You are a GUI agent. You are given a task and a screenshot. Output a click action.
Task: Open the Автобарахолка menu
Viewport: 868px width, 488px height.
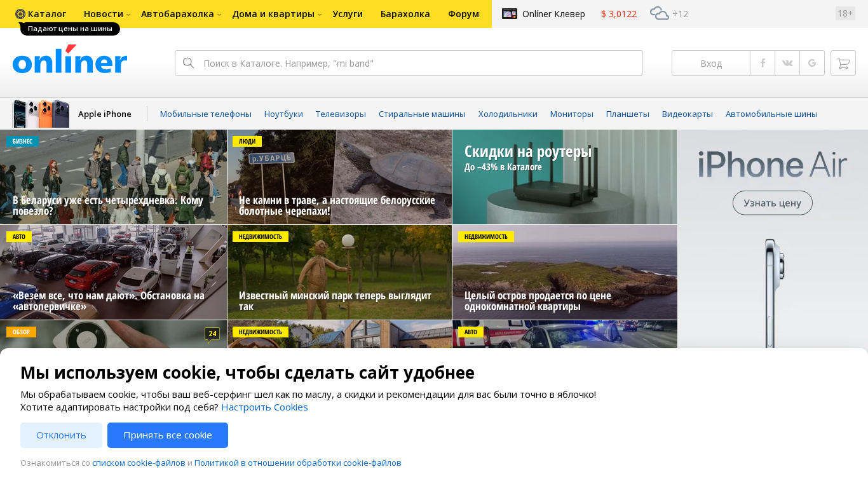tap(177, 14)
